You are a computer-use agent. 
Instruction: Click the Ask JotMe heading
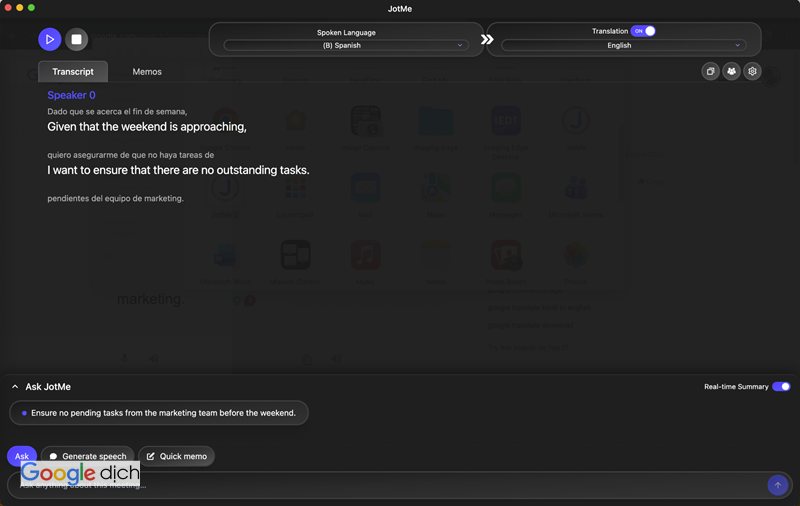click(x=48, y=387)
